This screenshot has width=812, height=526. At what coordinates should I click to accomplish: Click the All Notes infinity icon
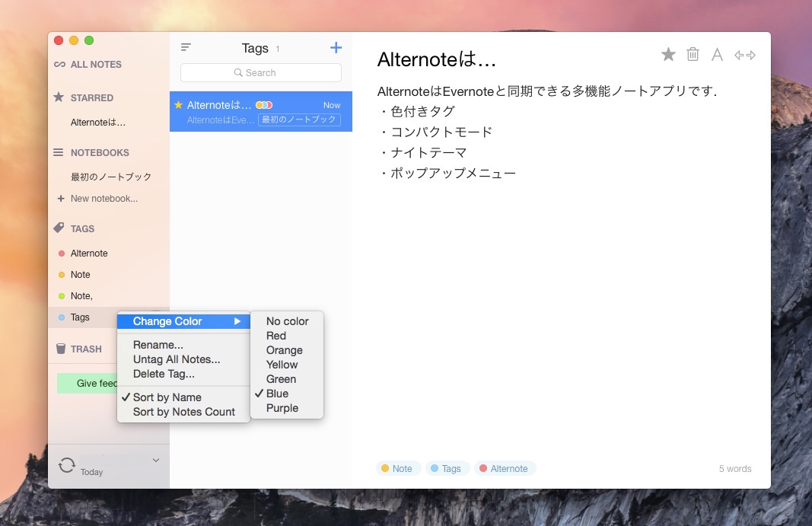click(x=59, y=64)
